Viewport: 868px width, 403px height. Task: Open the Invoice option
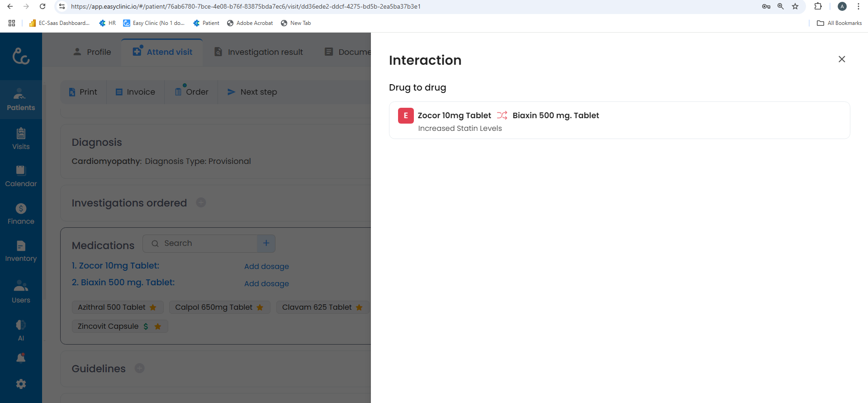(135, 92)
